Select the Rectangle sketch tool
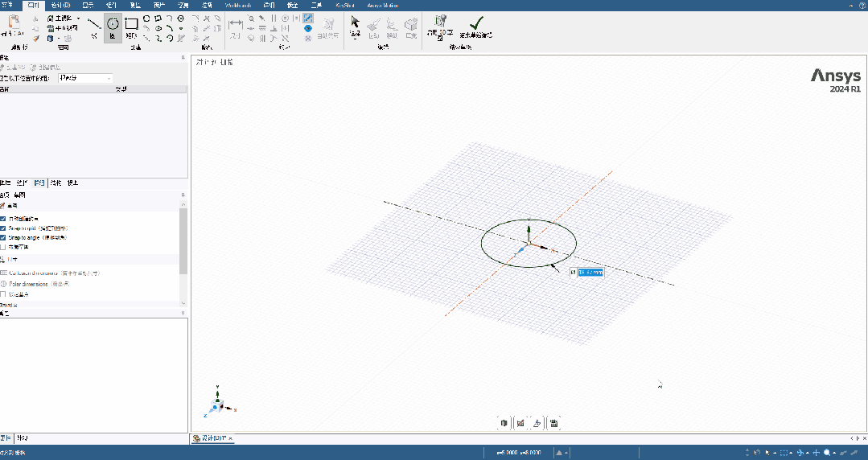 pos(131,26)
